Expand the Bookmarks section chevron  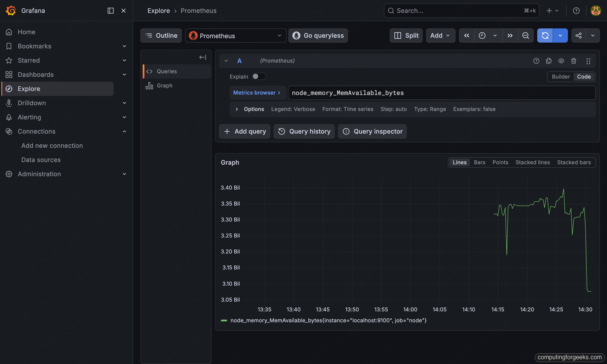(124, 46)
